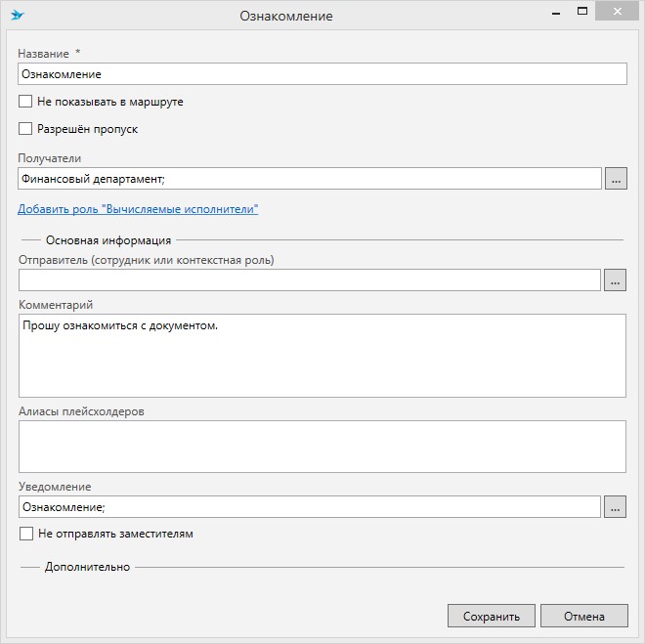Click link Добавить роль "Вычисляемые исполнители"
This screenshot has width=645, height=644.
click(138, 209)
